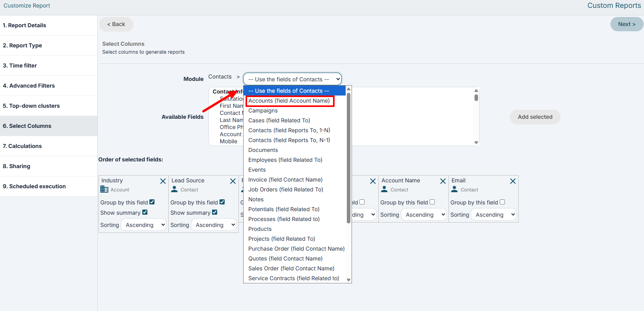Image resolution: width=644 pixels, height=311 pixels.
Task: Enable Group by this field for Email
Action: pos(503,202)
